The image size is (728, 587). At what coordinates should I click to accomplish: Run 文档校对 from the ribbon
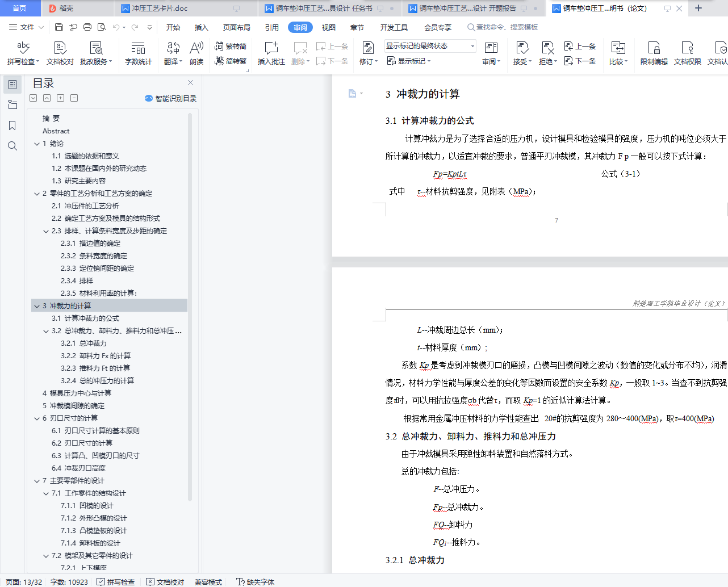[x=60, y=53]
